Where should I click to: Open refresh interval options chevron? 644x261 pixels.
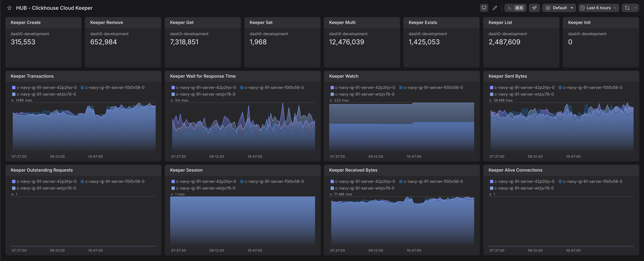tap(635, 8)
